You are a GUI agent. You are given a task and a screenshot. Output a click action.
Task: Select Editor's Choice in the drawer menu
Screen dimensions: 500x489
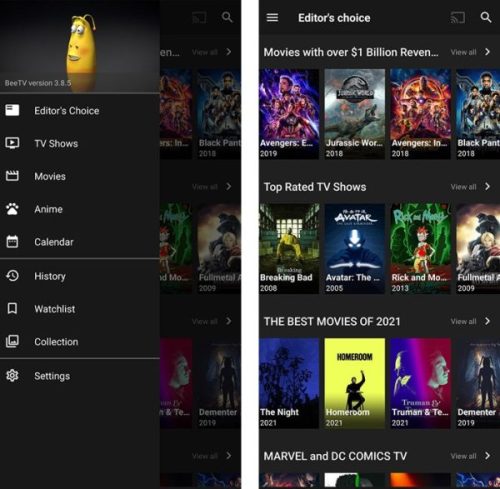(80, 111)
